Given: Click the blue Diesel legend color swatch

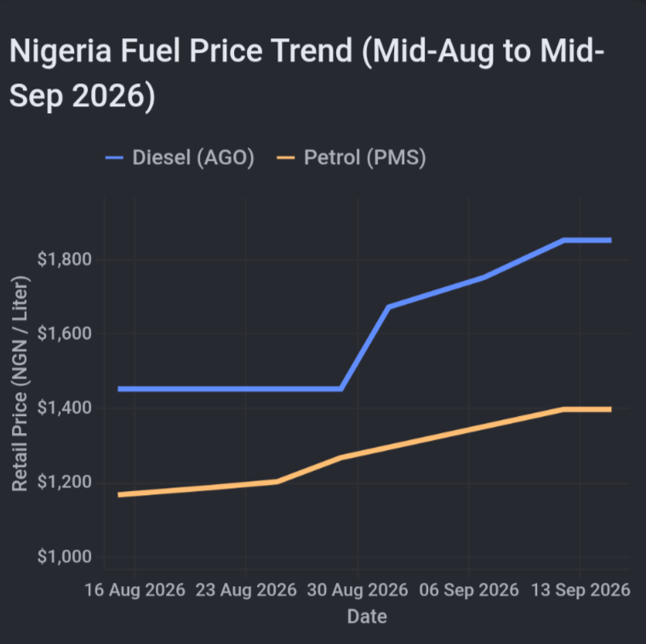Looking at the screenshot, I should click(x=114, y=158).
